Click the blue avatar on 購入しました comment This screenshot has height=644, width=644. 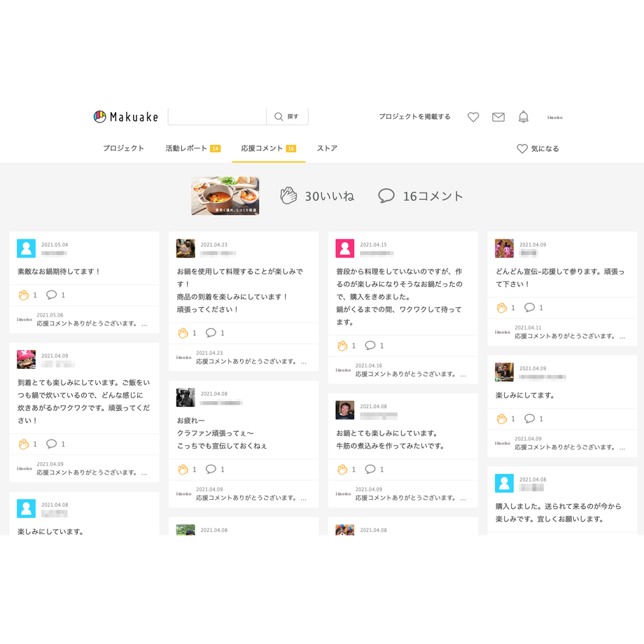tap(505, 484)
